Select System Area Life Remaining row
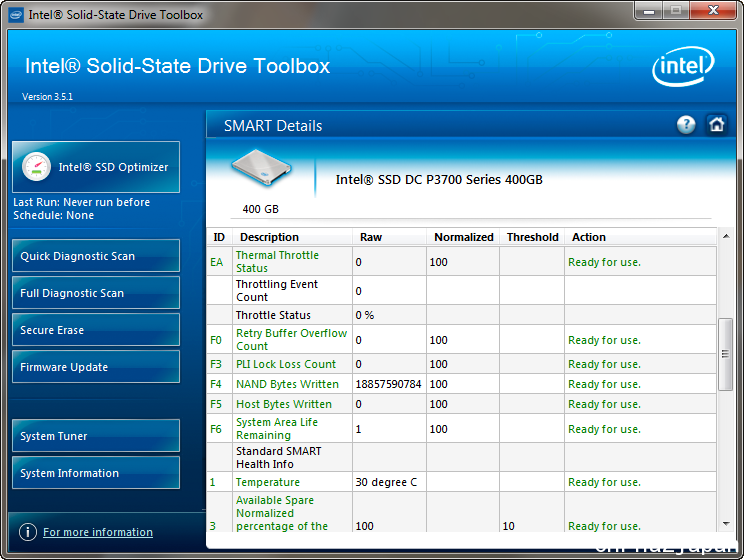The image size is (744, 560). [462, 429]
